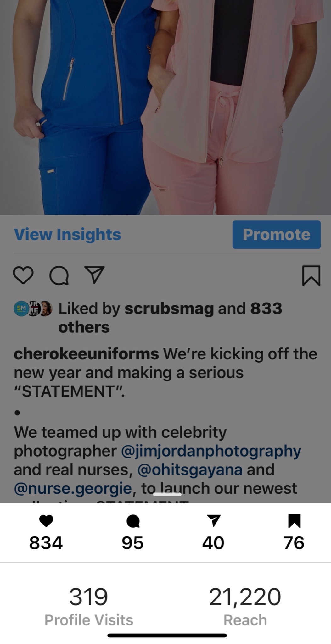Tap the liker avatar thumbnails
Viewport: 331px width, 644px height.
click(x=33, y=308)
